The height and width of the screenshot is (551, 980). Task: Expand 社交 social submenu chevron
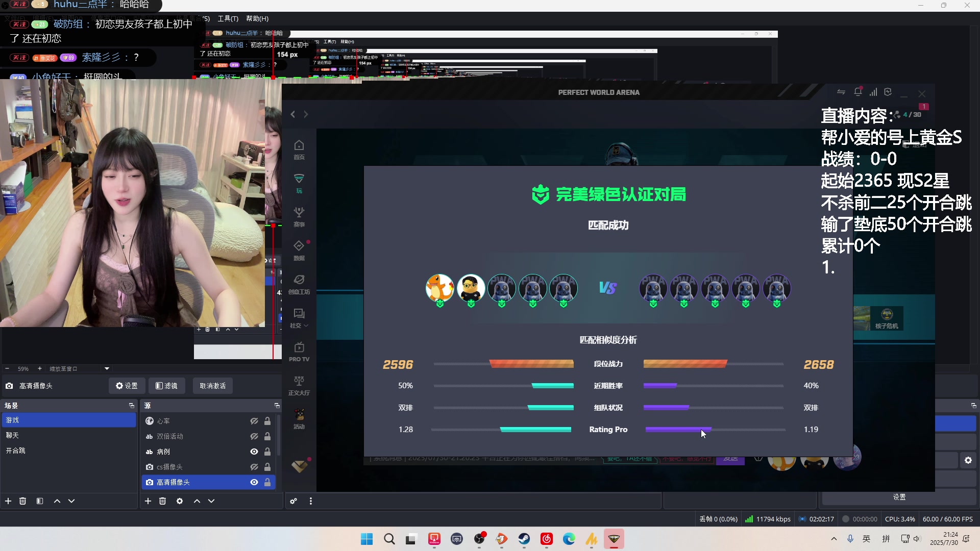coord(306,325)
